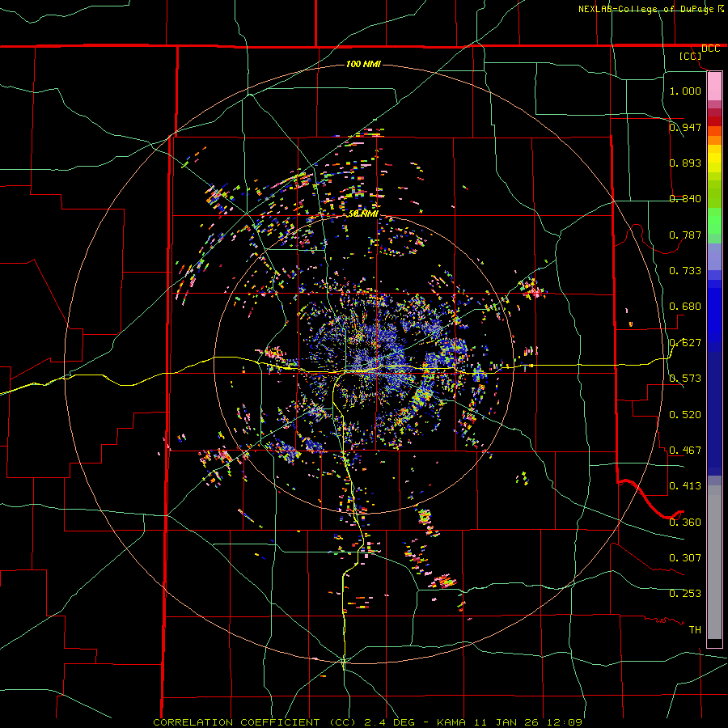Select the 0.360 scale value
This screenshot has width=728, height=728.
click(685, 522)
